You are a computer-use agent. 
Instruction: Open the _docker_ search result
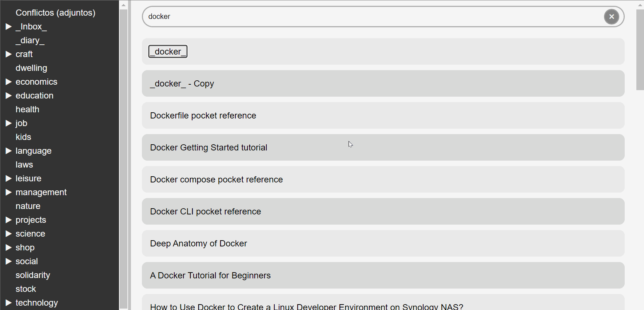(x=168, y=52)
